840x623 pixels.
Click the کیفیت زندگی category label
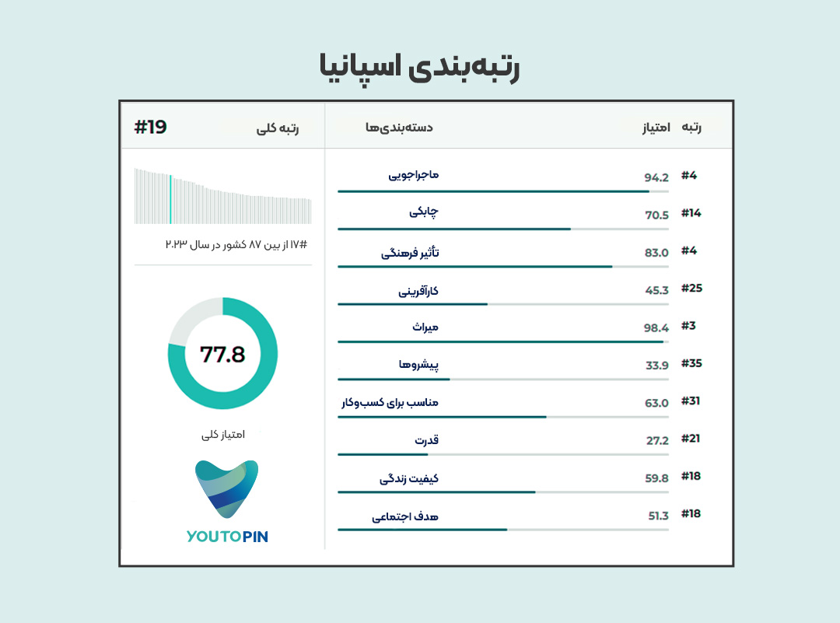point(409,478)
